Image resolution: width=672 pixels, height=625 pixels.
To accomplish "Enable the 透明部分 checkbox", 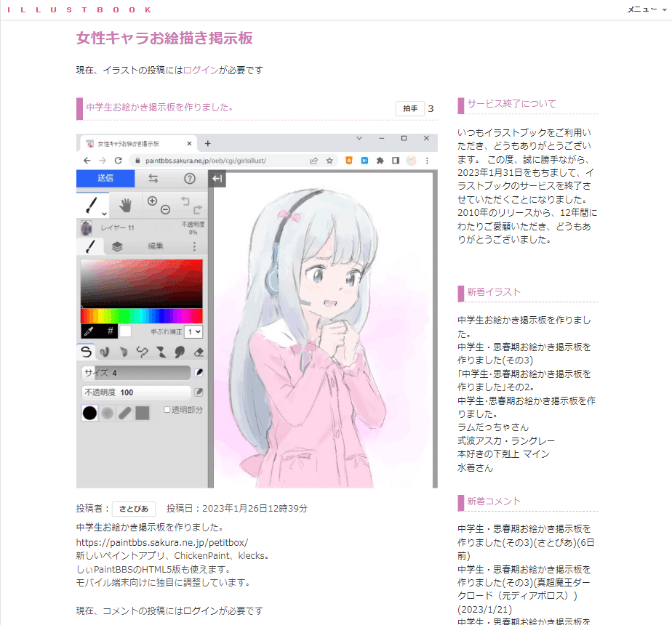I will [167, 410].
